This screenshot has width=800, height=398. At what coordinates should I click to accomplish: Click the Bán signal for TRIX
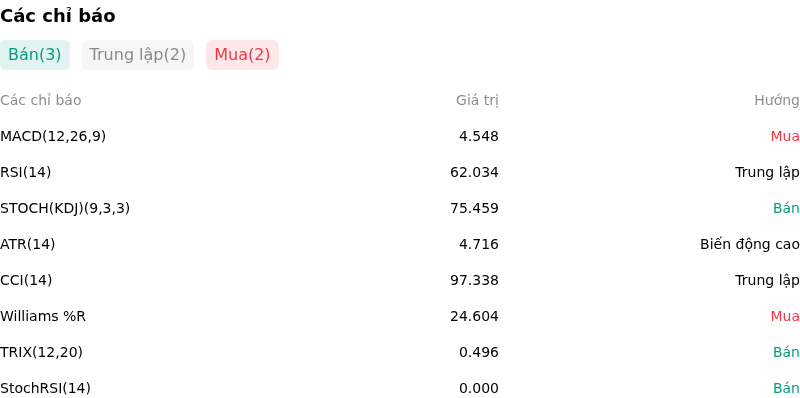click(786, 352)
